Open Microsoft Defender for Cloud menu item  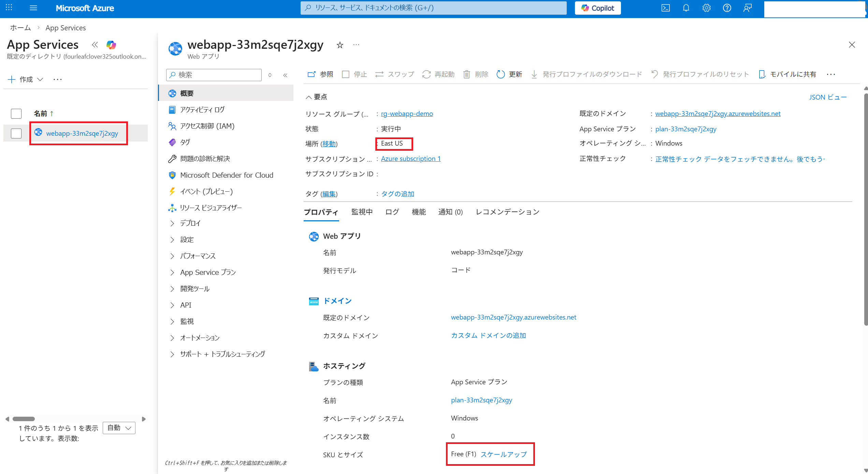click(227, 175)
